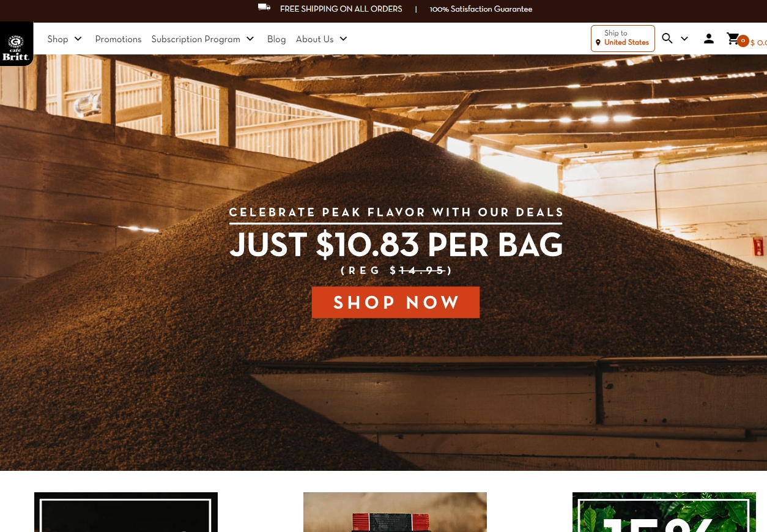Open the user account icon
The width and height of the screenshot is (767, 532).
click(709, 39)
